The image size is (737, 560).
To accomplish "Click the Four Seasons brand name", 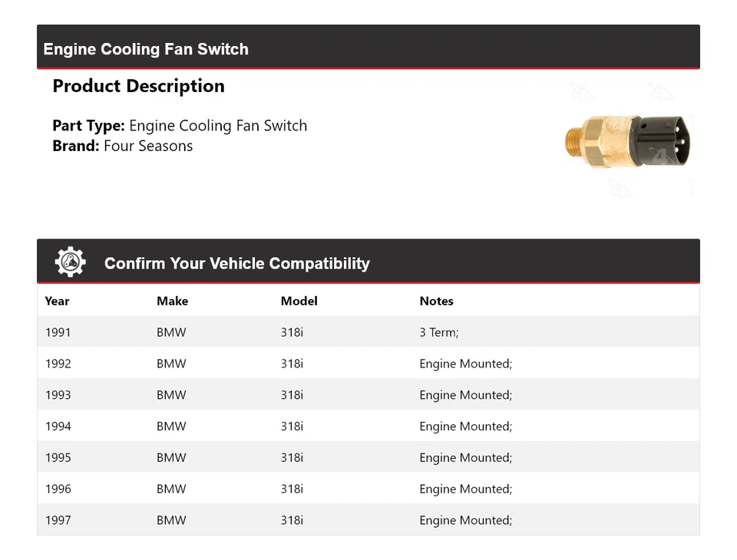I will pos(148,146).
